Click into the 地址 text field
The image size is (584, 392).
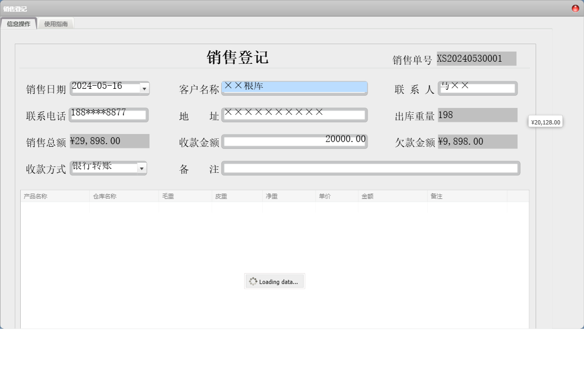click(294, 115)
